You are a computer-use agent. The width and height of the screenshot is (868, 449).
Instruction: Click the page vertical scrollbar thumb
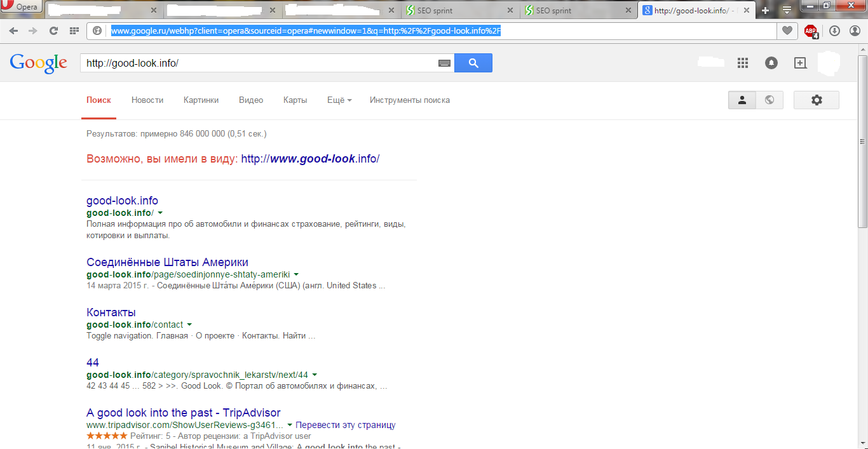[x=862, y=141]
